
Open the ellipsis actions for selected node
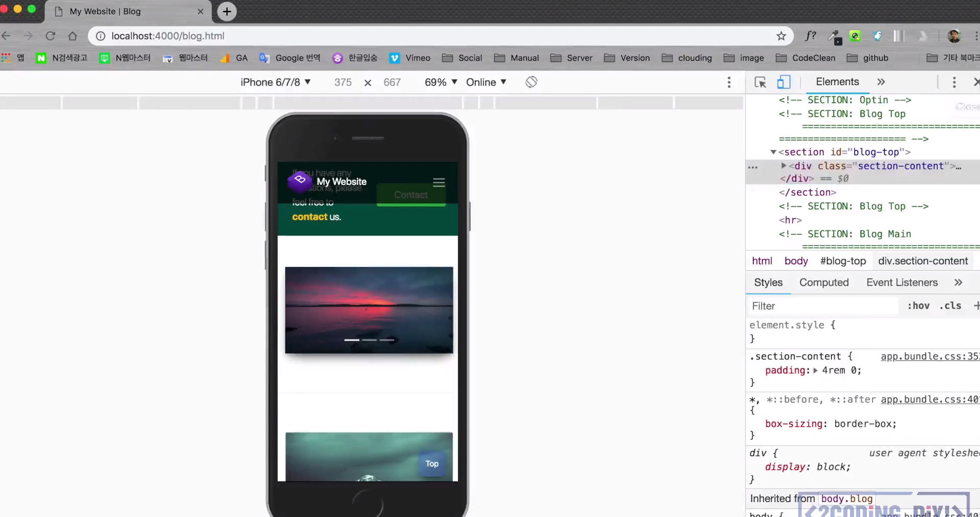coord(753,167)
